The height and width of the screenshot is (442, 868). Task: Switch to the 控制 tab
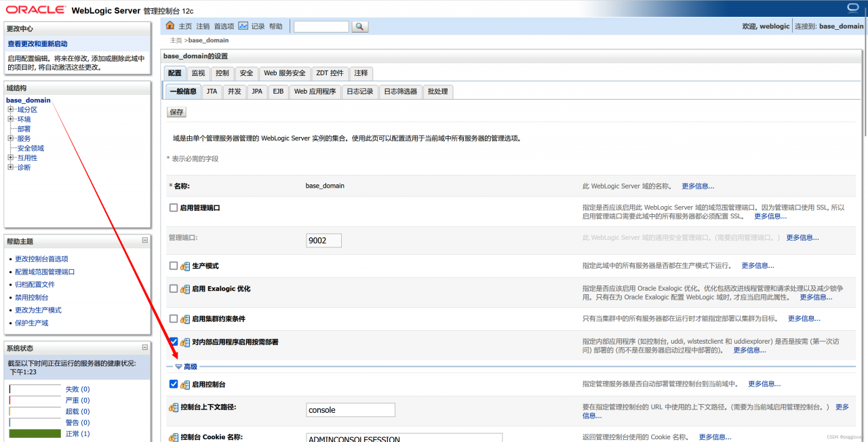click(222, 73)
